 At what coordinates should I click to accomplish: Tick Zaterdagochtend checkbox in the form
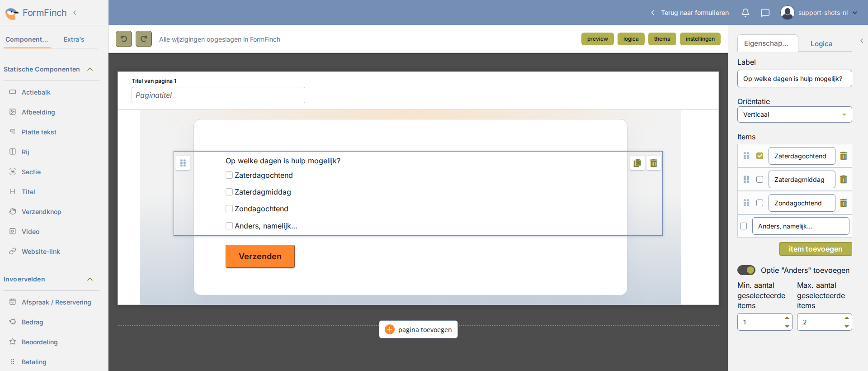[x=229, y=175]
